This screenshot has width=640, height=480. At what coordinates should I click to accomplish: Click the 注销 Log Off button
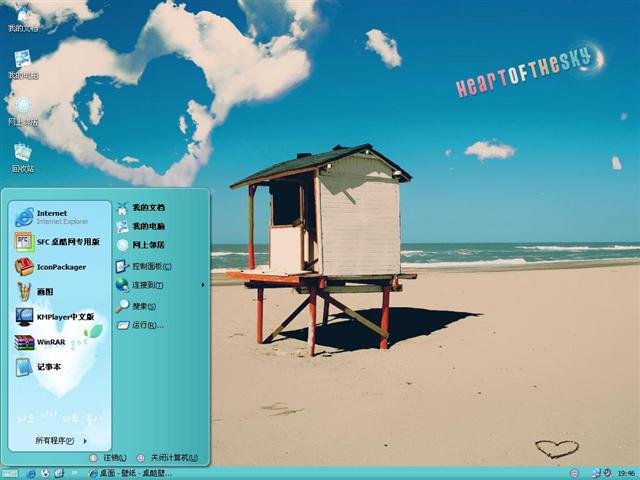(x=109, y=458)
